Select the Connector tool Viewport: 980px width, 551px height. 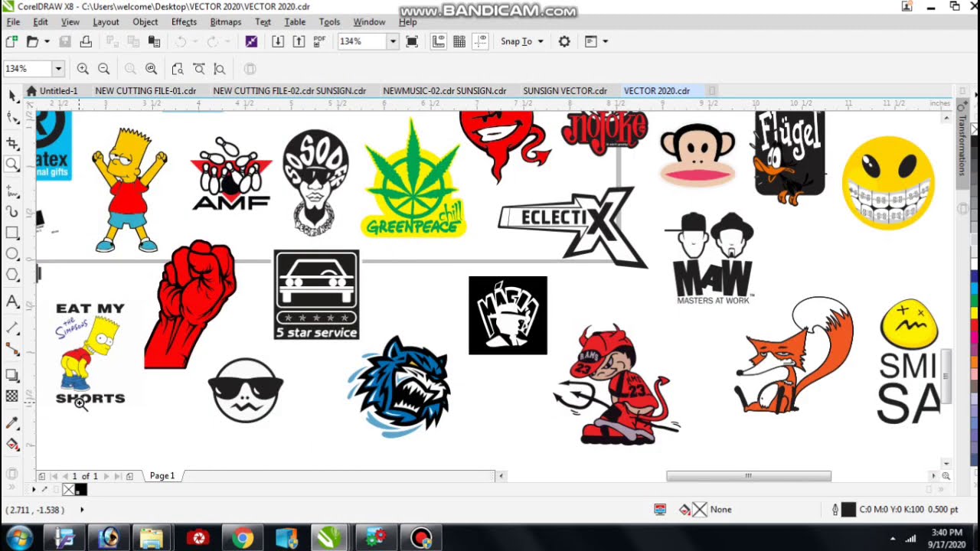12,349
